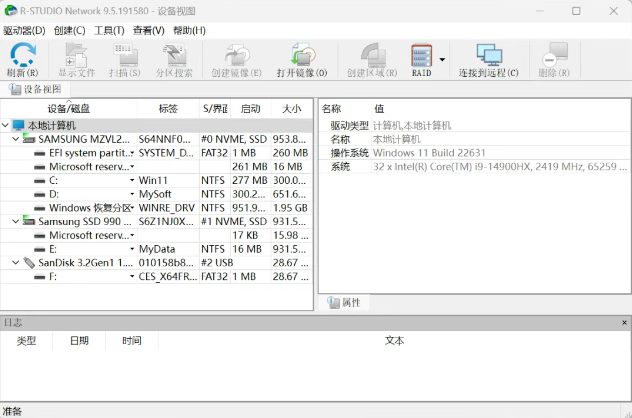Open the RAID dropdown arrow
Screen dimensions: 632x418
(442, 60)
